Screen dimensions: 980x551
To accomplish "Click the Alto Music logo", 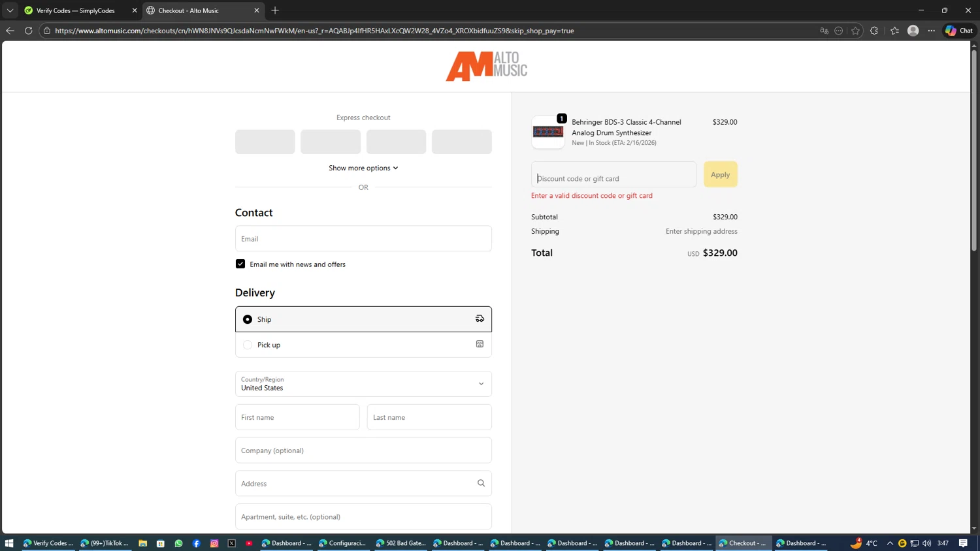I will (x=486, y=66).
